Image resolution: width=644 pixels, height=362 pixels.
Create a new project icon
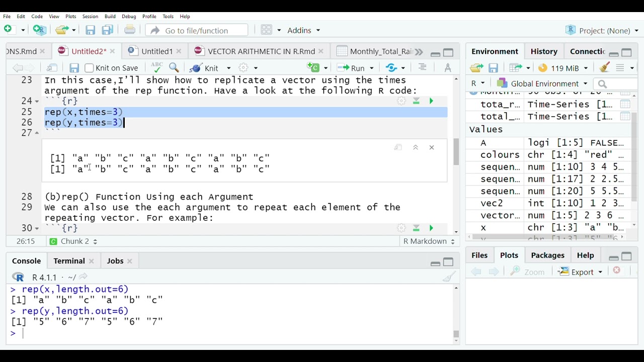tap(39, 30)
